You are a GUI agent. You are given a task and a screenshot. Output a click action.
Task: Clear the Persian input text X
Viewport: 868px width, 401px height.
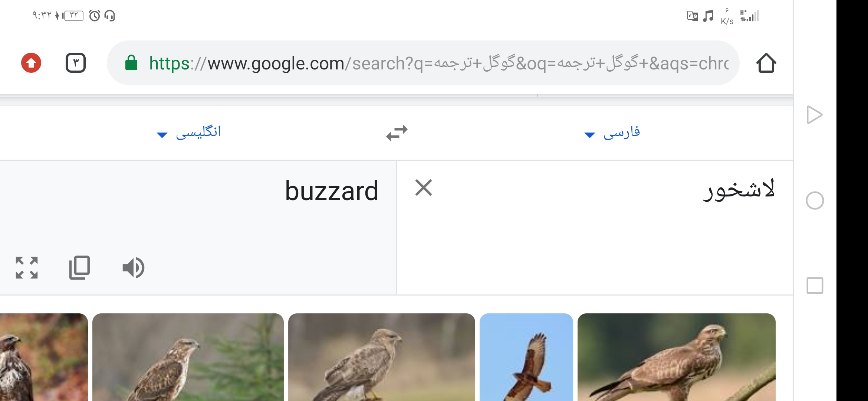coord(424,188)
